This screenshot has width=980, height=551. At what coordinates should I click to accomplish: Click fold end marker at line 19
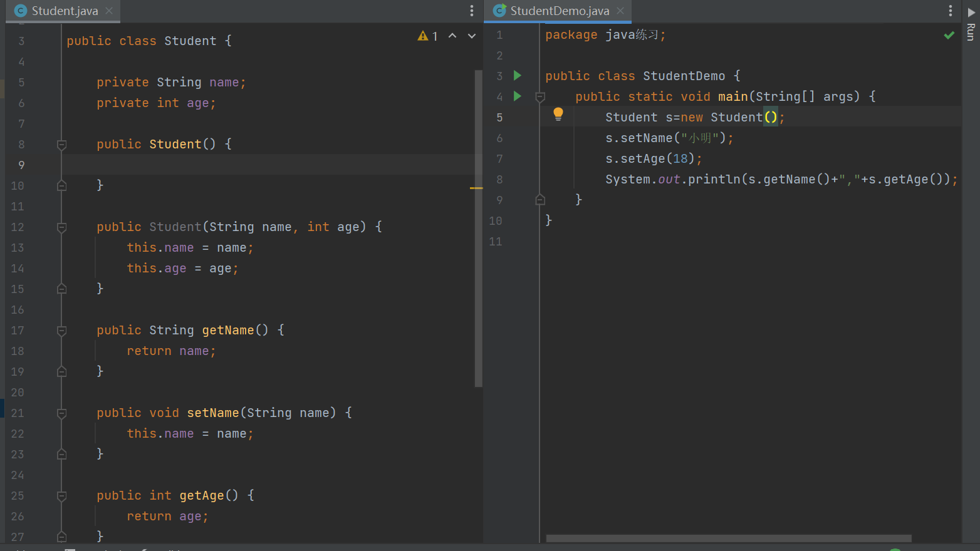coord(61,371)
